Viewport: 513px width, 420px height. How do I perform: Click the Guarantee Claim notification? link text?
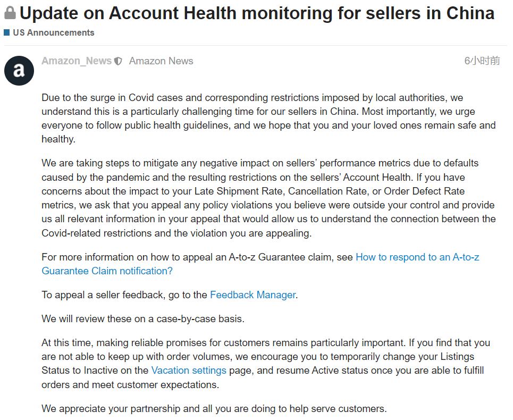click(x=107, y=271)
